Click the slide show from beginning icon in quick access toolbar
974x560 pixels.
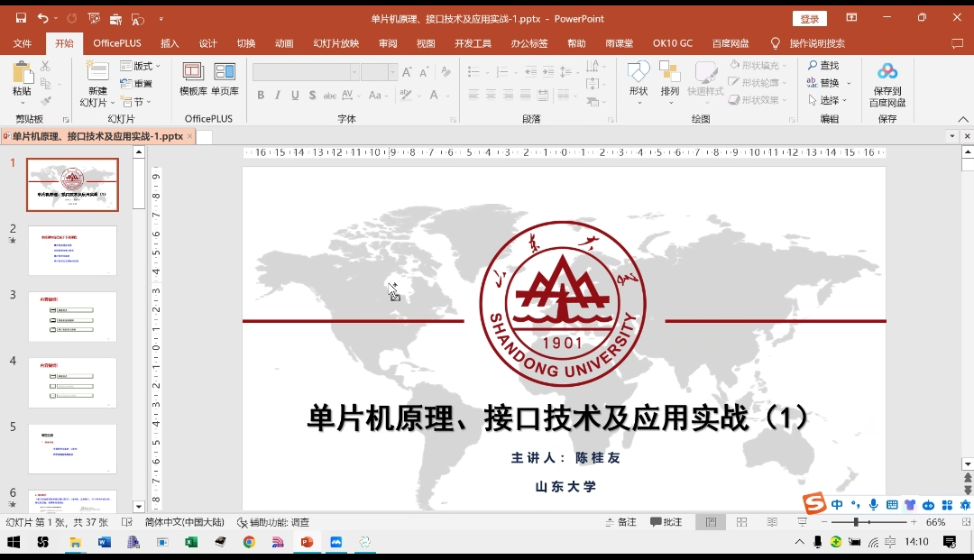[x=94, y=19]
